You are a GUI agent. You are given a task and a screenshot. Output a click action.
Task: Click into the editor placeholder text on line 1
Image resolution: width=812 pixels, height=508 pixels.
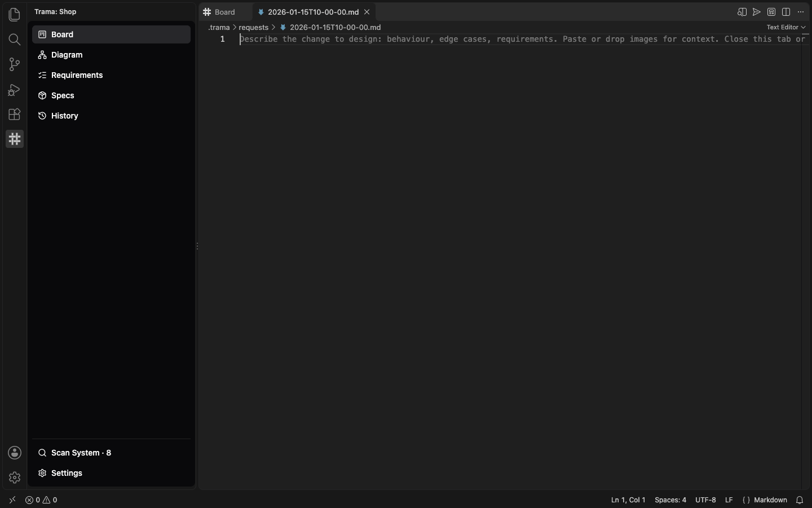click(522, 39)
